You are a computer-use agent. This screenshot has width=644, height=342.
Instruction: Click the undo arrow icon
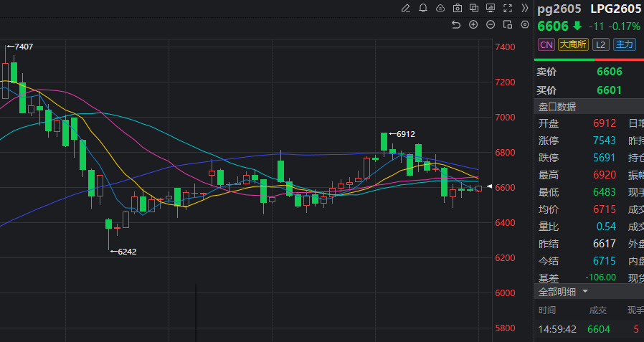pyautogui.click(x=456, y=24)
